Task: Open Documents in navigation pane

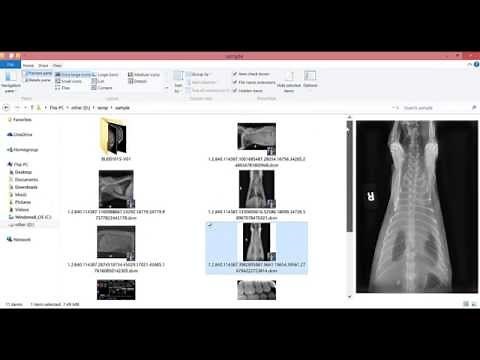Action: pos(24,180)
